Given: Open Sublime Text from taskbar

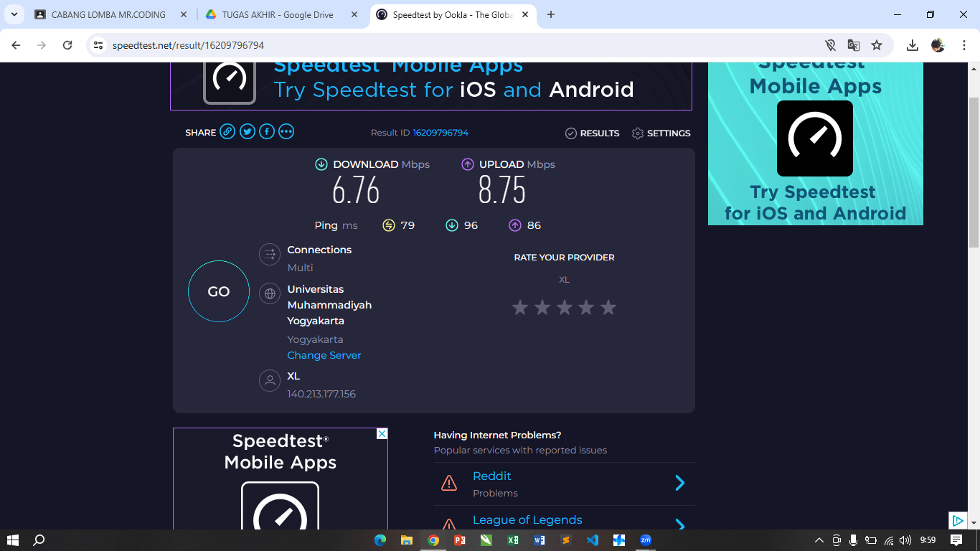Looking at the screenshot, I should tap(566, 540).
